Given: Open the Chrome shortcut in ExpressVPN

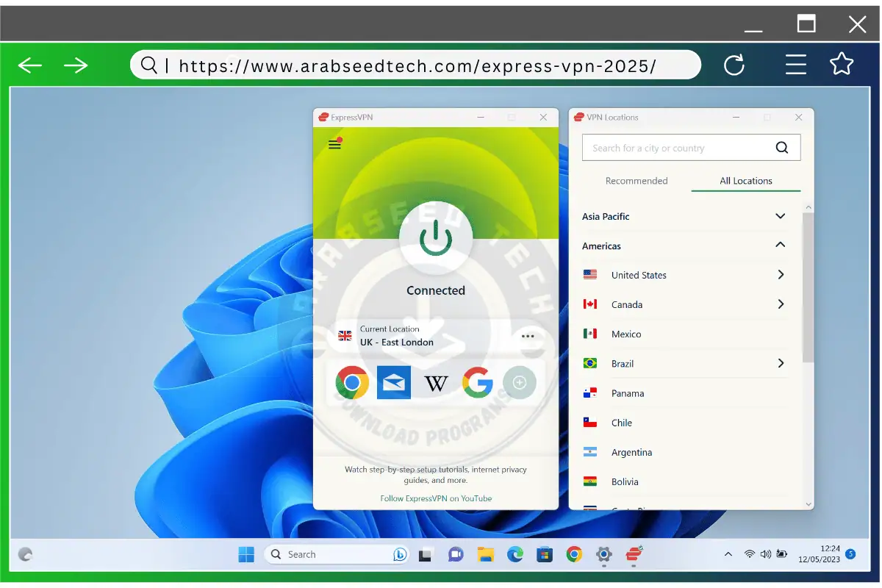Looking at the screenshot, I should [x=351, y=382].
